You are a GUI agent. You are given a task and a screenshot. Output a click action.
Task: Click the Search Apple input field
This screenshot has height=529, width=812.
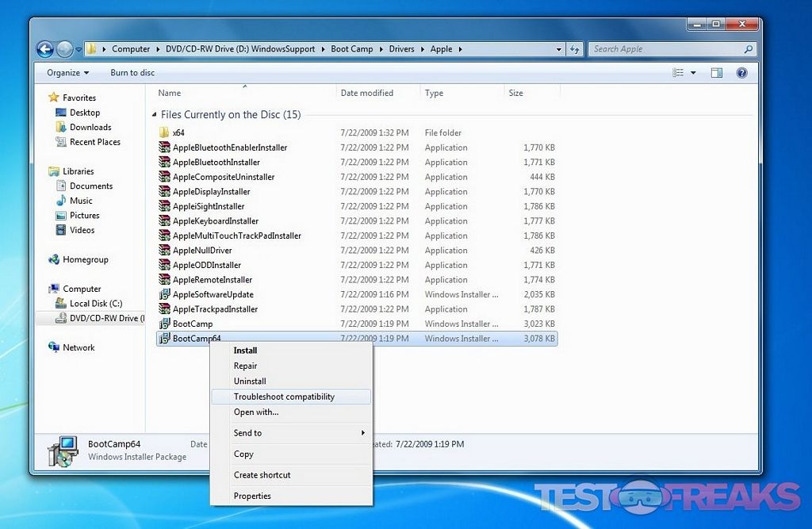[665, 49]
